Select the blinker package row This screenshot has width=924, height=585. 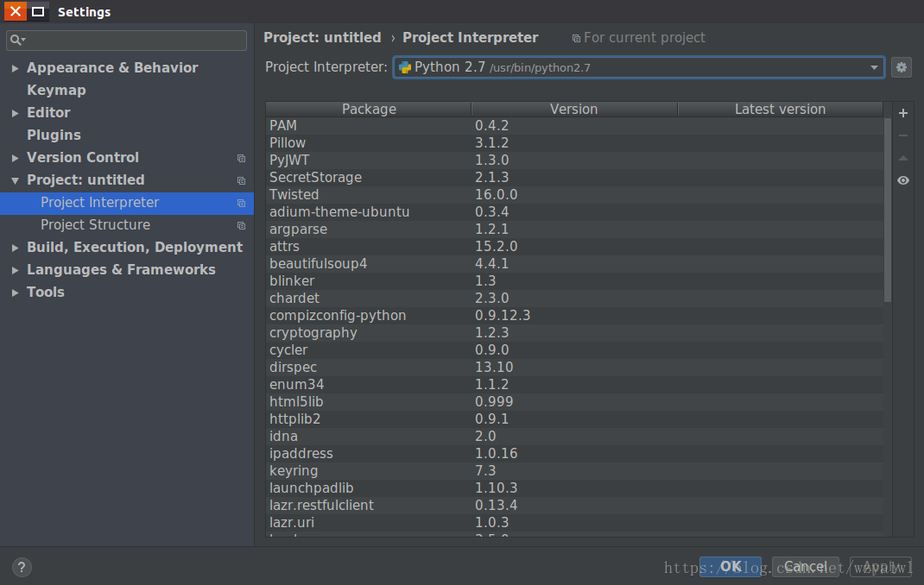tap(574, 281)
